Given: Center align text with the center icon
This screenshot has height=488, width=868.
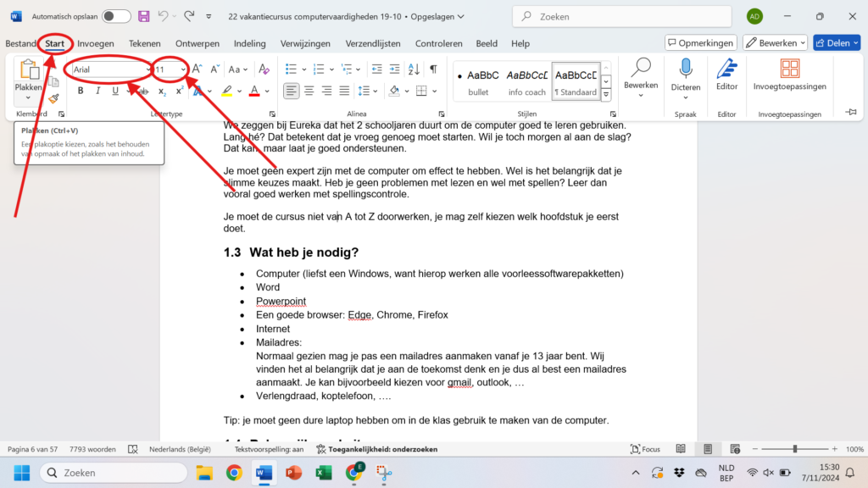Looking at the screenshot, I should click(309, 91).
